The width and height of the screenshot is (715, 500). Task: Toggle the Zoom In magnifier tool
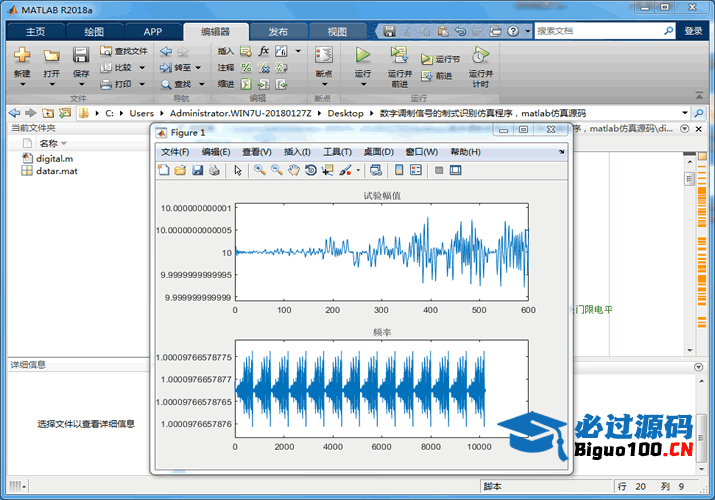[260, 171]
